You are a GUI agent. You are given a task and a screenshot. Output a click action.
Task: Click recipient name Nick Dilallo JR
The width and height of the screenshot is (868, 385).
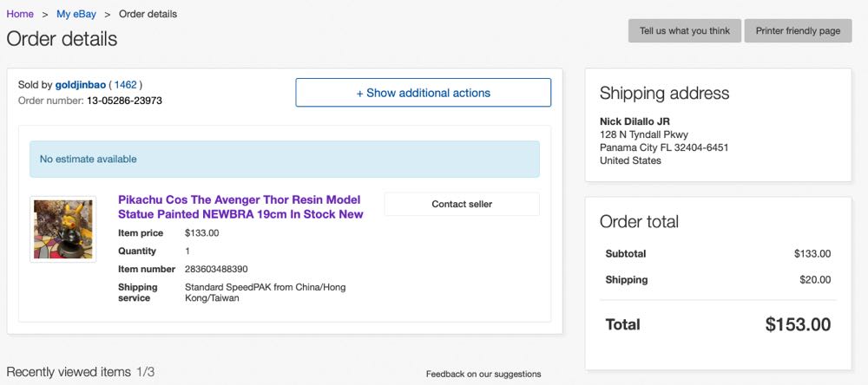coord(635,121)
